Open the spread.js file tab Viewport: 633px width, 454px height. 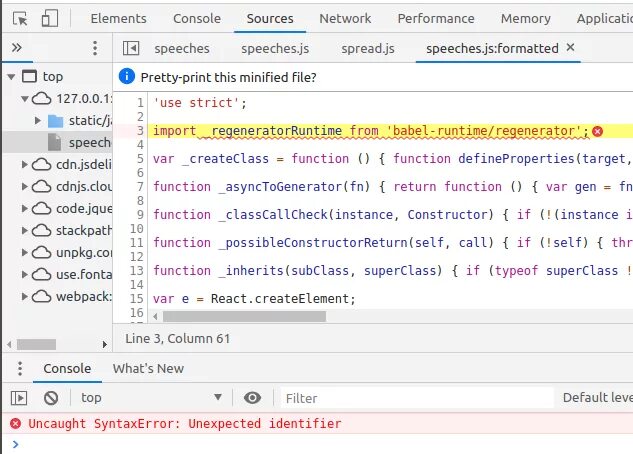[x=368, y=48]
